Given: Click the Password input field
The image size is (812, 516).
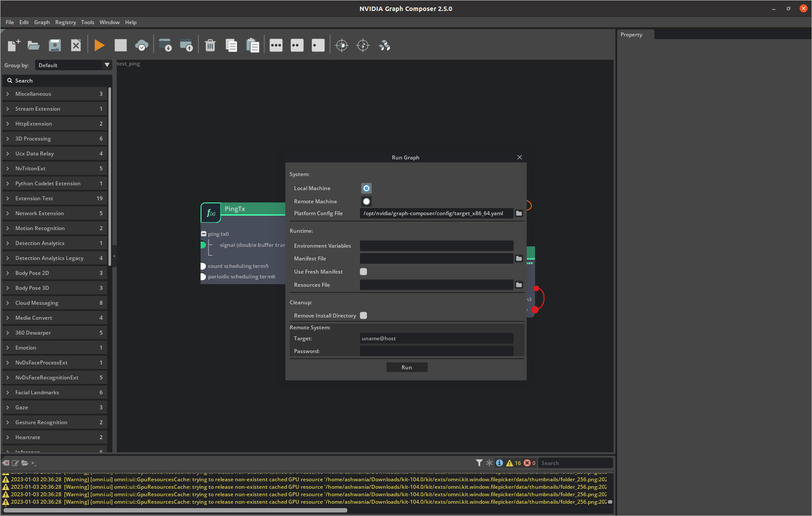Looking at the screenshot, I should 437,351.
